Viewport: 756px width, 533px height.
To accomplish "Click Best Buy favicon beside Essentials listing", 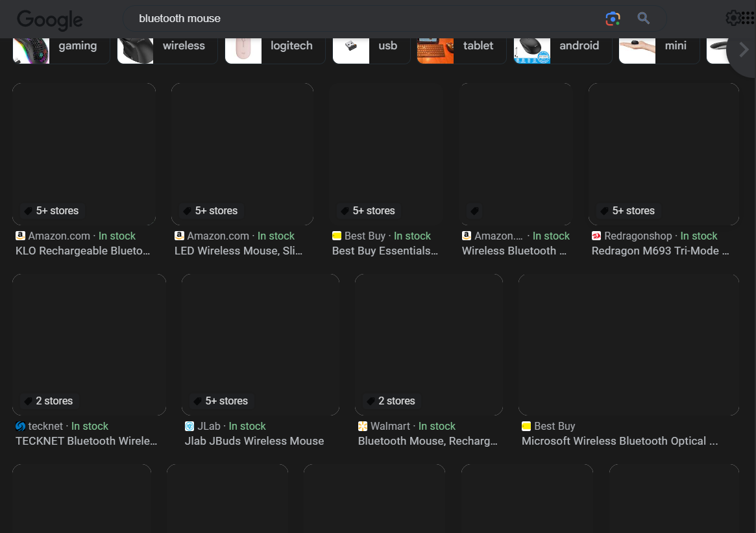I will [x=337, y=236].
